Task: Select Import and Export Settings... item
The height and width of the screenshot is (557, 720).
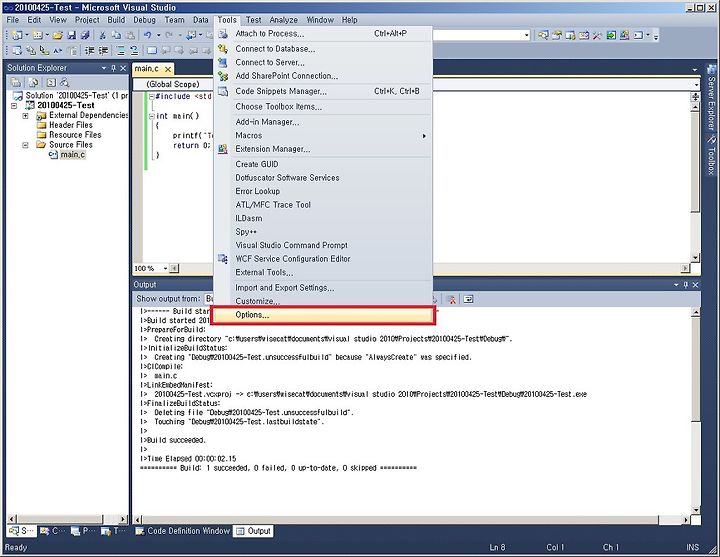Action: click(x=323, y=287)
